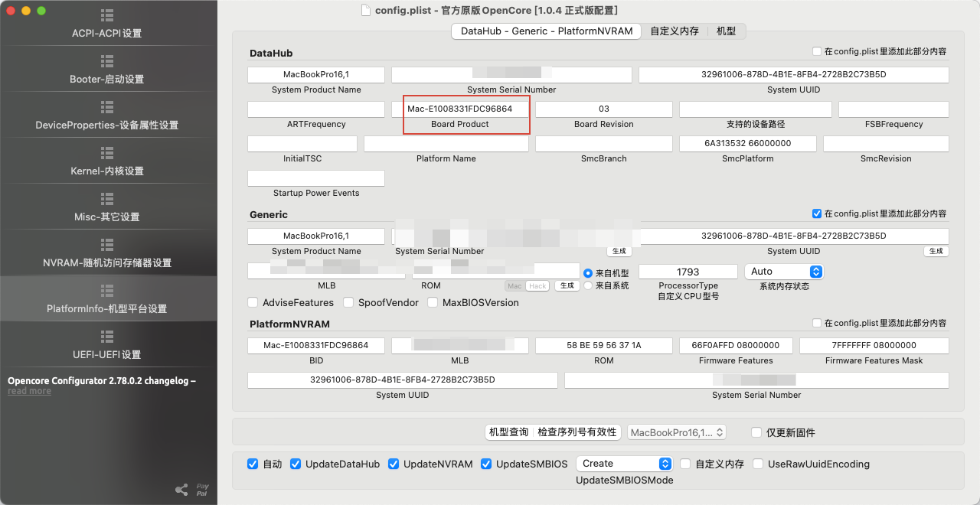Toggle the UpdateSMBIOS checkbox
980x505 pixels.
486,464
